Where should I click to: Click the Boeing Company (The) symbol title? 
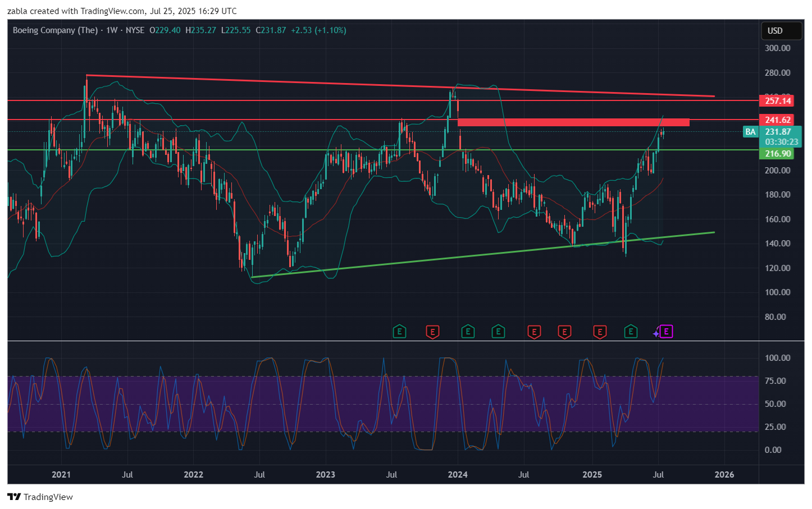[x=55, y=30]
